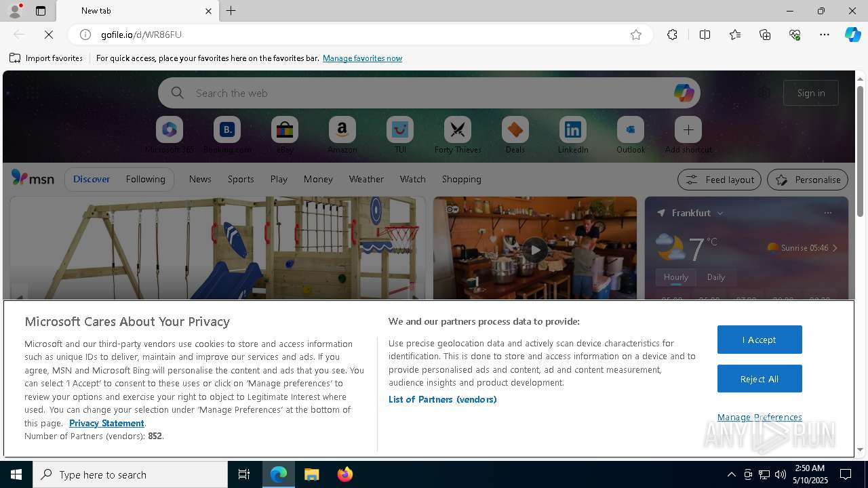Switch to the Following tab

145,179
